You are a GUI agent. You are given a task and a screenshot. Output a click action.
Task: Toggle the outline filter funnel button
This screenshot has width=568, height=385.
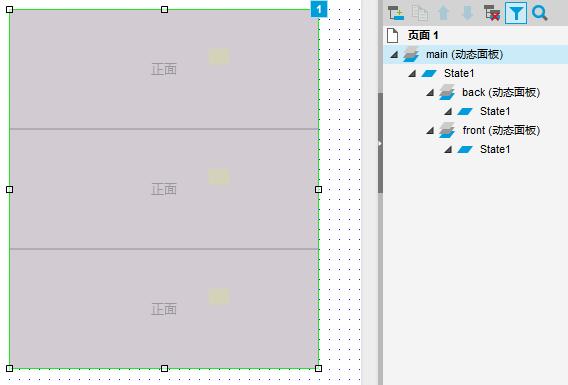coord(516,13)
